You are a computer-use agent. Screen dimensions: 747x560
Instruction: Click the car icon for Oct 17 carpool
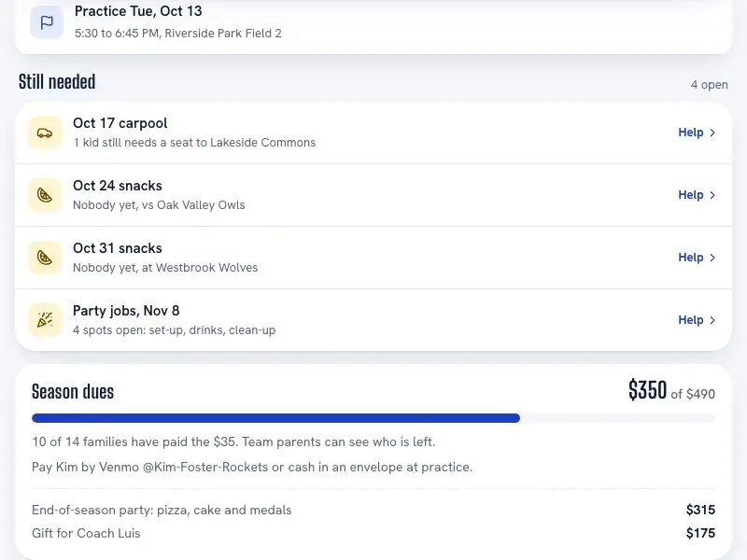click(45, 133)
